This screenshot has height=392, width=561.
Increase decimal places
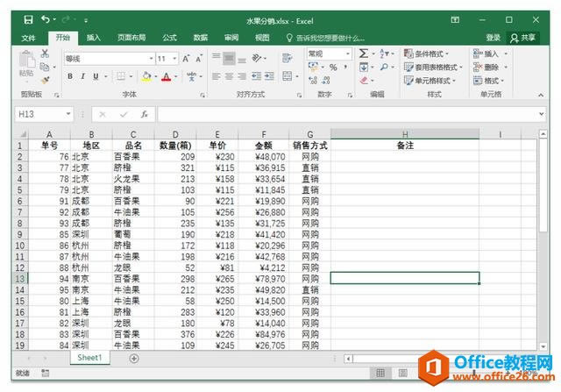tap(313, 80)
